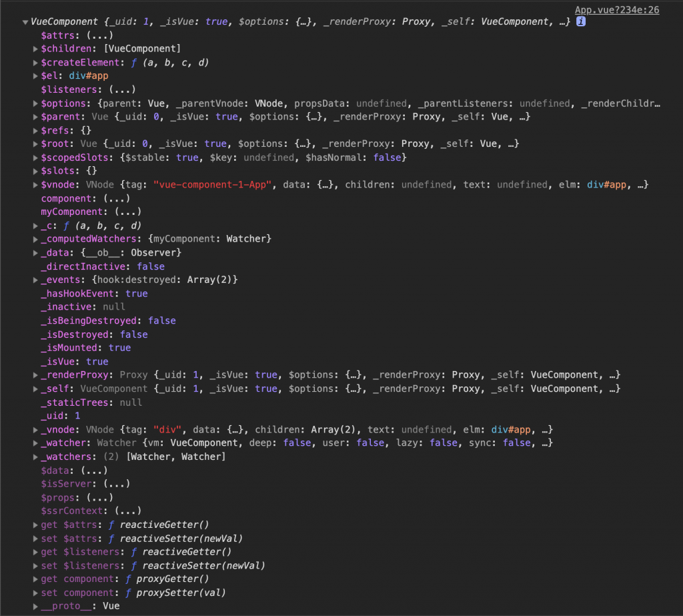Expand the _c function entry

[x=35, y=226]
